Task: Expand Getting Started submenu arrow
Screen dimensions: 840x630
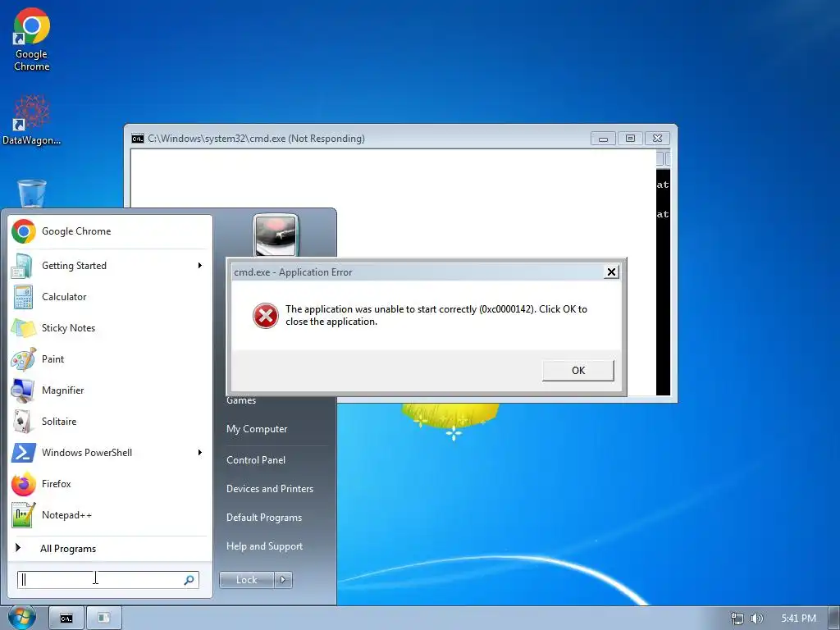Action: pyautogui.click(x=200, y=266)
